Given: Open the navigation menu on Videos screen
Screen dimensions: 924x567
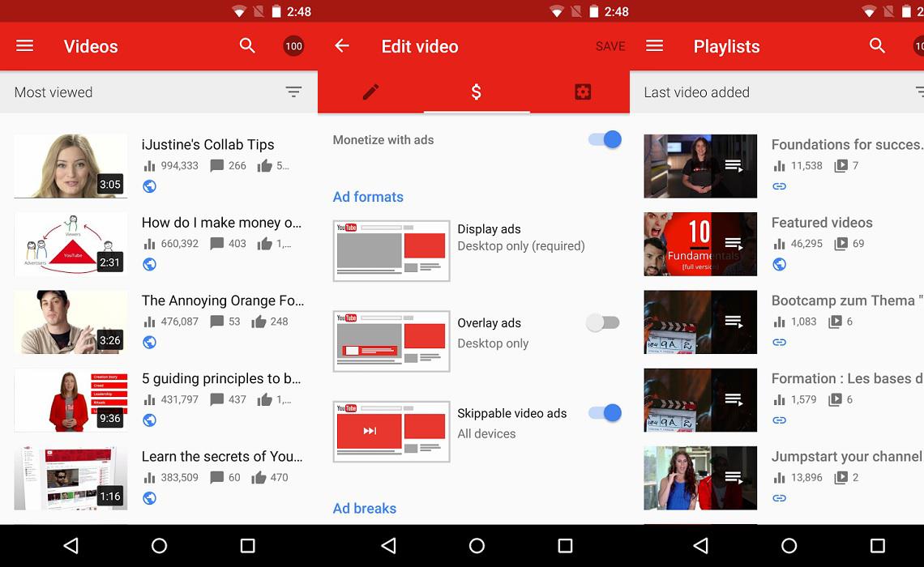Looking at the screenshot, I should pyautogui.click(x=24, y=46).
